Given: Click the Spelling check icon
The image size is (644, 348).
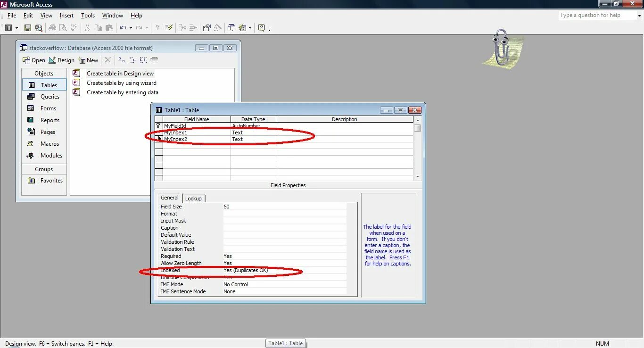Looking at the screenshot, I should (x=73, y=28).
